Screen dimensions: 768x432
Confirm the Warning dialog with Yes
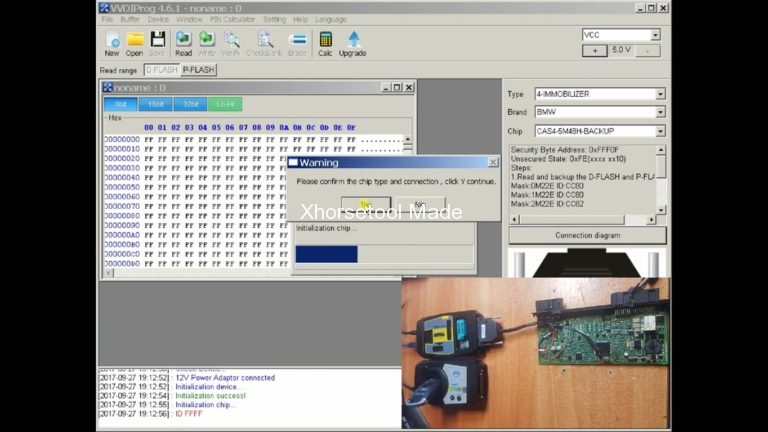pyautogui.click(x=366, y=203)
